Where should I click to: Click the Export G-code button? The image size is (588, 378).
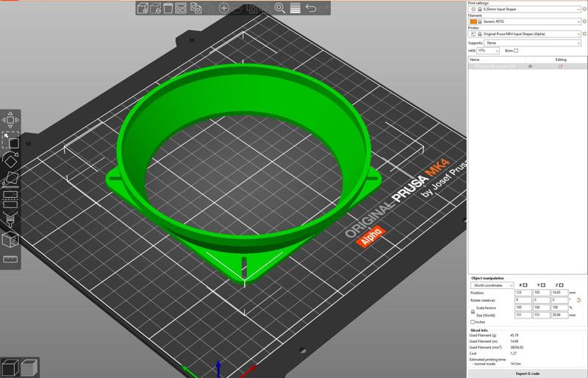(x=527, y=374)
